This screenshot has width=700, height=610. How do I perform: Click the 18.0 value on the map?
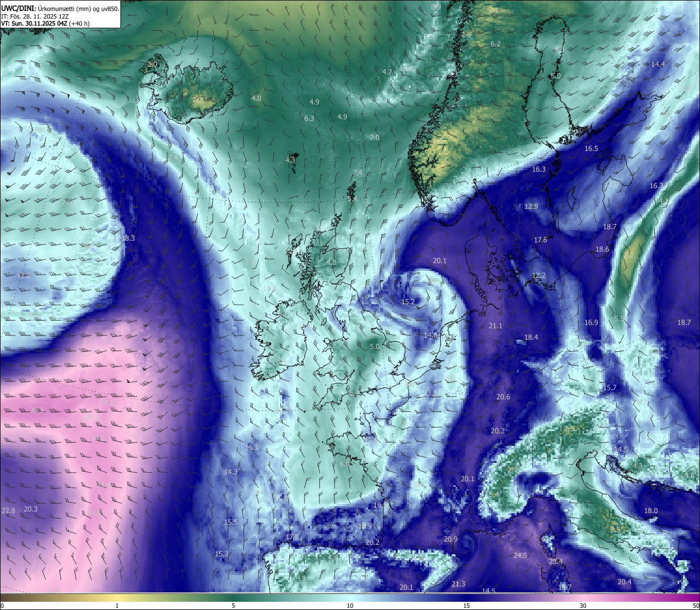coord(651,510)
